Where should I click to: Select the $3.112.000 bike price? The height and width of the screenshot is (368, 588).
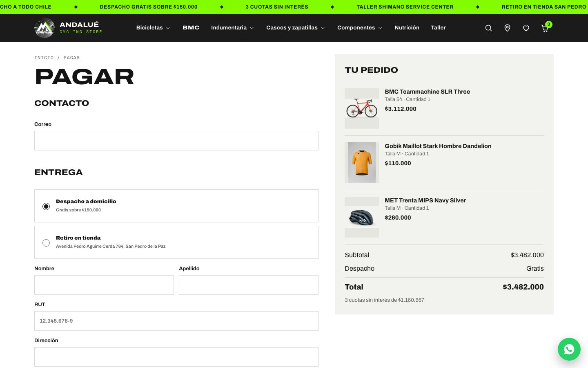pos(401,109)
